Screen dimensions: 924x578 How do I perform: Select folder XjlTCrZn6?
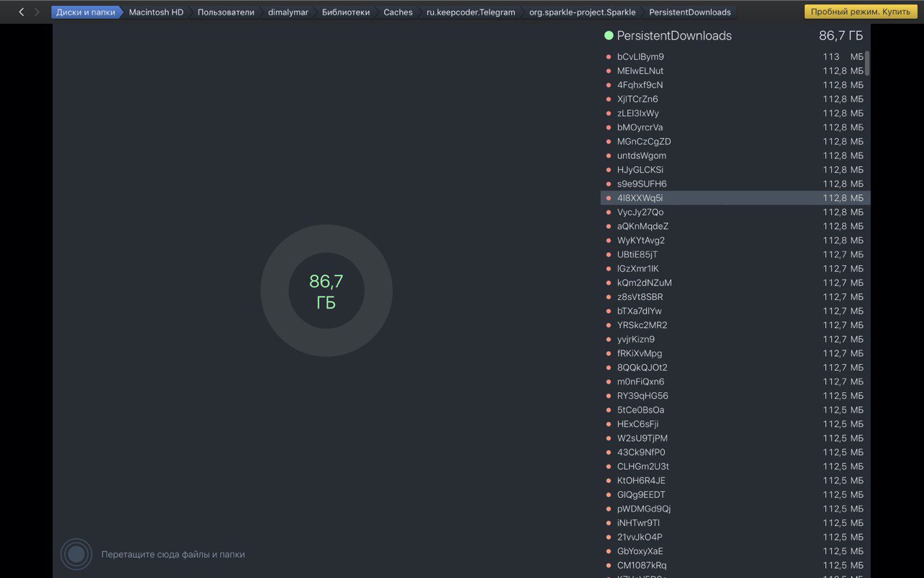click(x=736, y=99)
